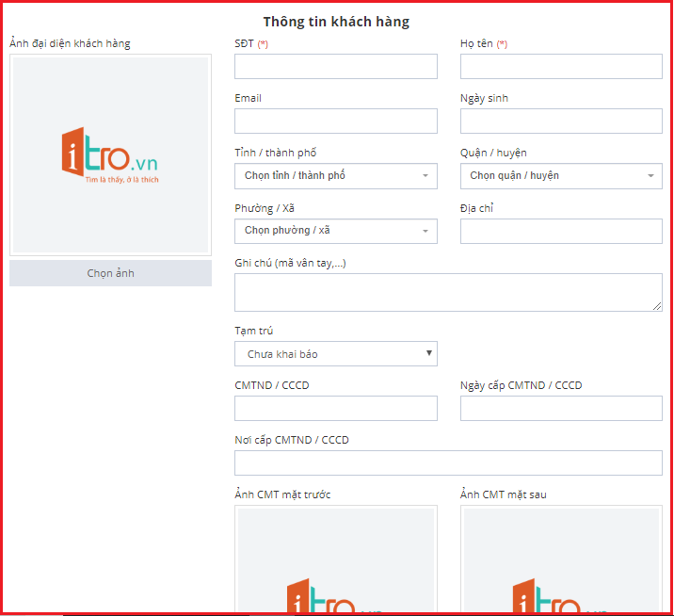Focus the Họ tên input field
Image resolution: width=674 pixels, height=616 pixels.
click(x=561, y=67)
